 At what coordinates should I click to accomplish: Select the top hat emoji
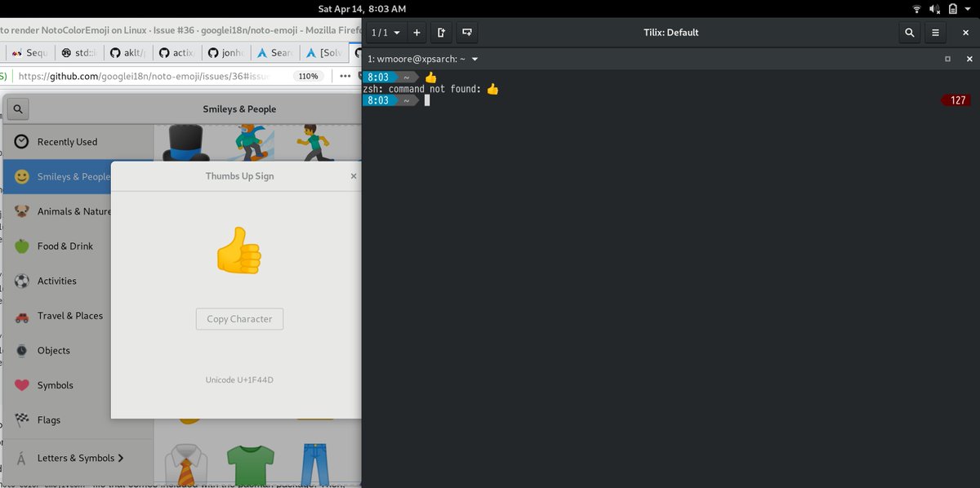[185, 144]
